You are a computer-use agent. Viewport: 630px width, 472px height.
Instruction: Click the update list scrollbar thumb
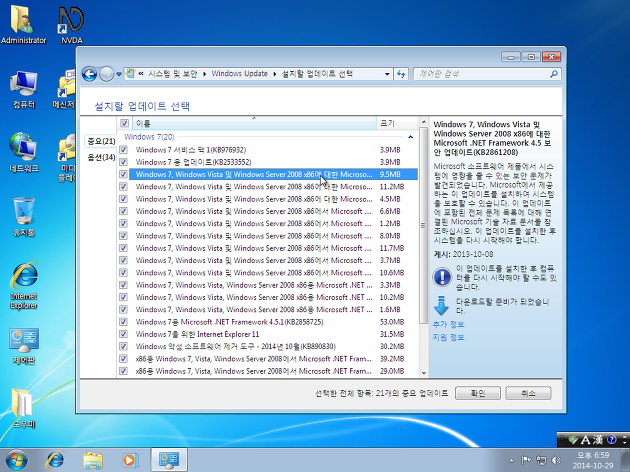(x=423, y=225)
